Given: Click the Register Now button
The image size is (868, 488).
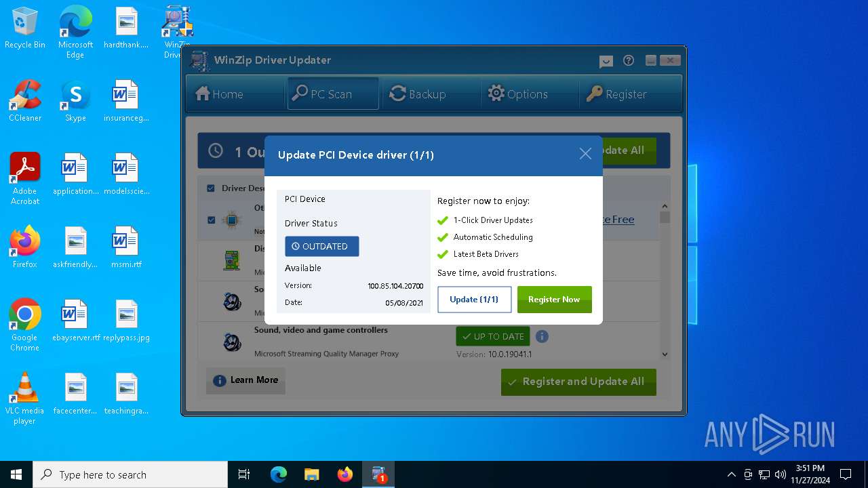Looking at the screenshot, I should (x=554, y=300).
